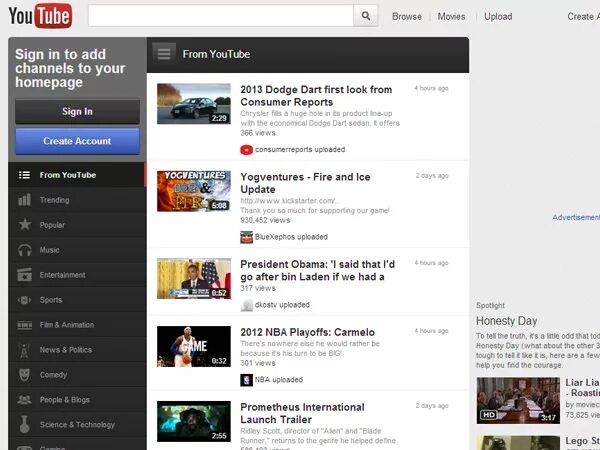Open the Honesty Day spotlight heading
The width and height of the screenshot is (600, 450).
tap(507, 321)
